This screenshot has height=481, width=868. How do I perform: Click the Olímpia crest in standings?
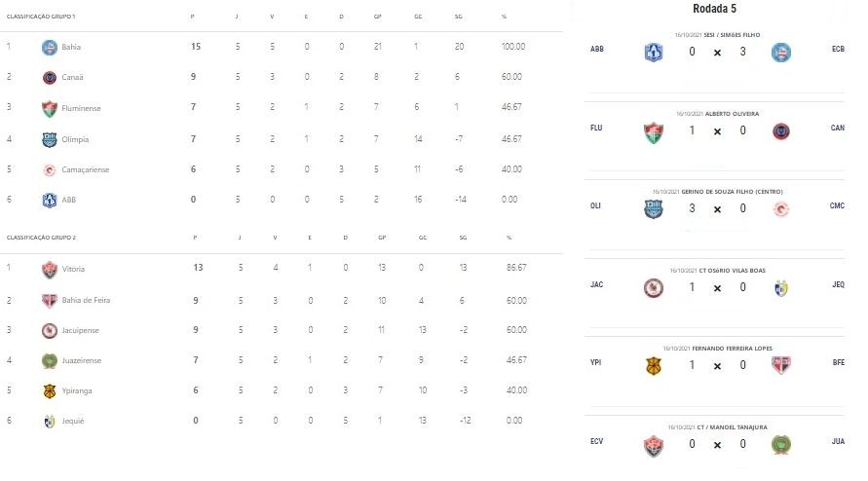click(x=50, y=139)
